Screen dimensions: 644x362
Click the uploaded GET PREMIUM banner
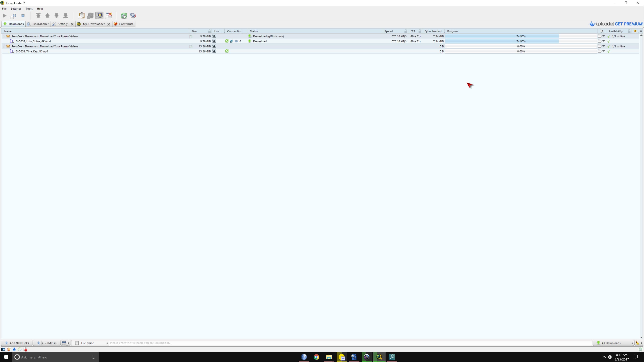point(616,24)
